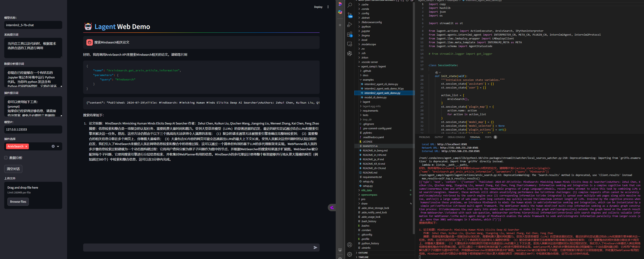Click the 清空对话 button
Screen dimensions: 644x259
pyautogui.click(x=13, y=169)
